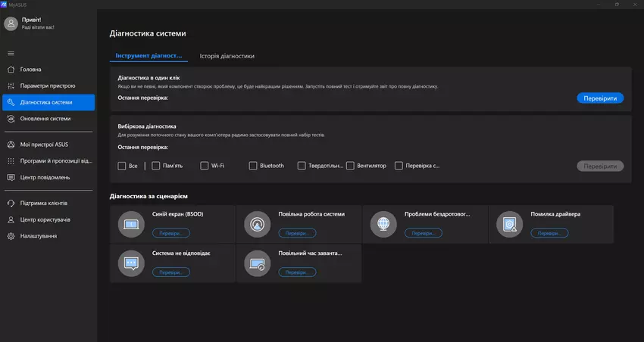This screenshot has width=644, height=342.
Task: Click the system not responding icon
Action: click(131, 263)
